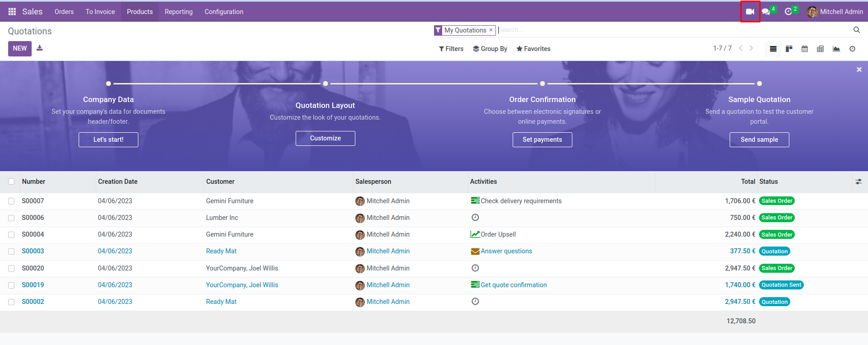868x345 pixels.
Task: Click the Quotation Sent status badge
Action: 781,285
